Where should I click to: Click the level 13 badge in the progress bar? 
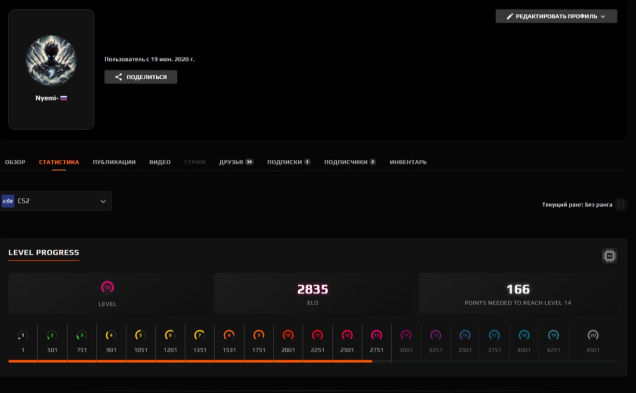[376, 335]
